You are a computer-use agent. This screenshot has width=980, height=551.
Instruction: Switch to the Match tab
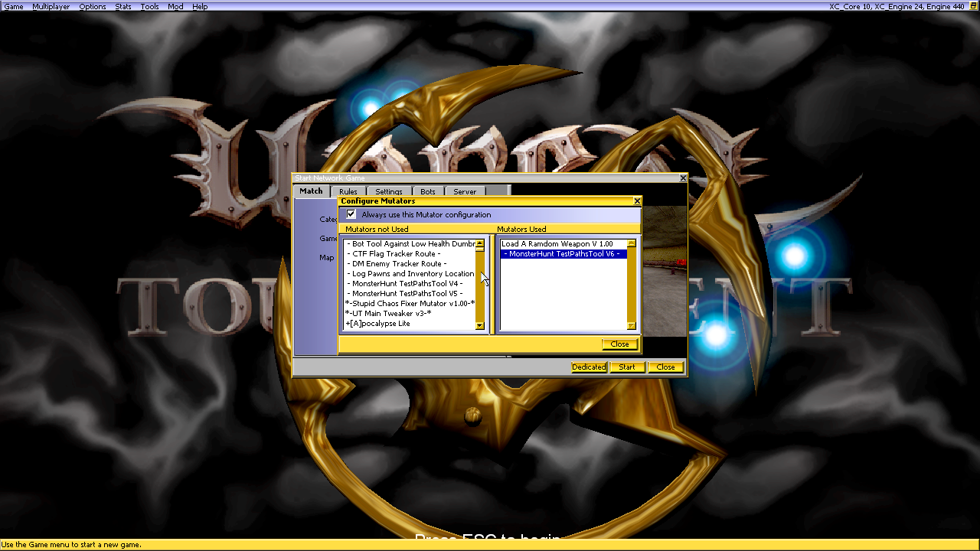click(x=311, y=191)
